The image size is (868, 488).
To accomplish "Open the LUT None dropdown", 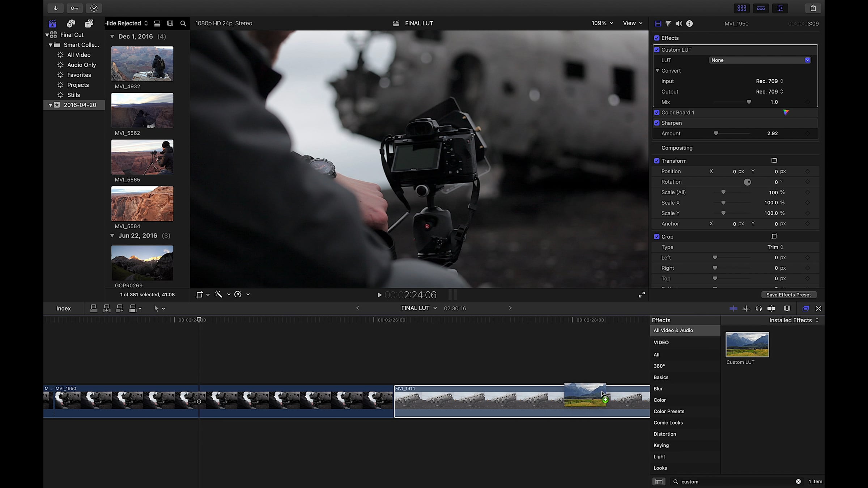I will pos(760,60).
